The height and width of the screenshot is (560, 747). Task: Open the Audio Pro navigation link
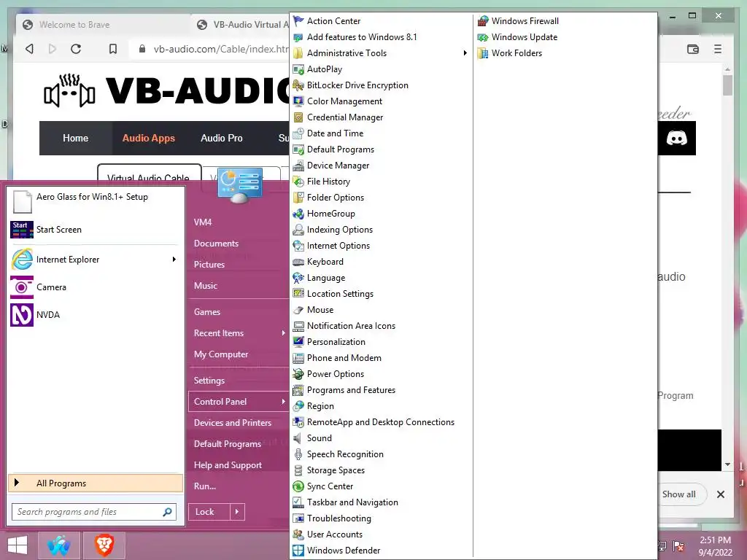[222, 138]
